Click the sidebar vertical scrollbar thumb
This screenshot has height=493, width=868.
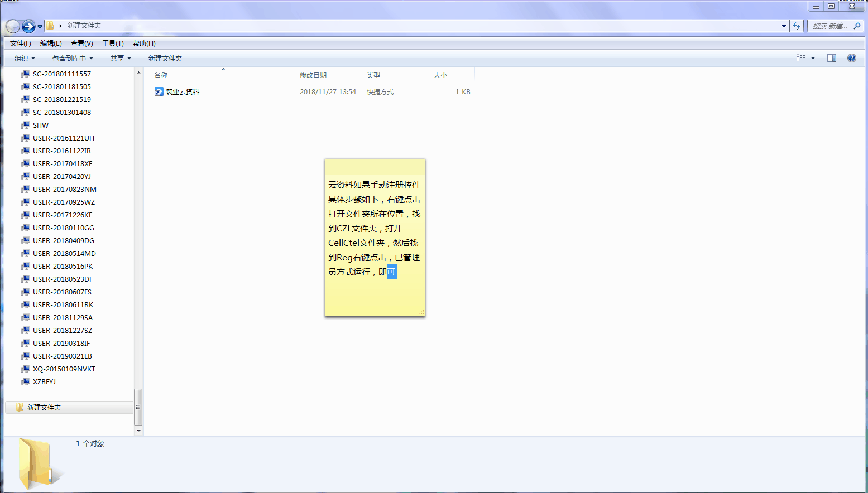pos(138,407)
